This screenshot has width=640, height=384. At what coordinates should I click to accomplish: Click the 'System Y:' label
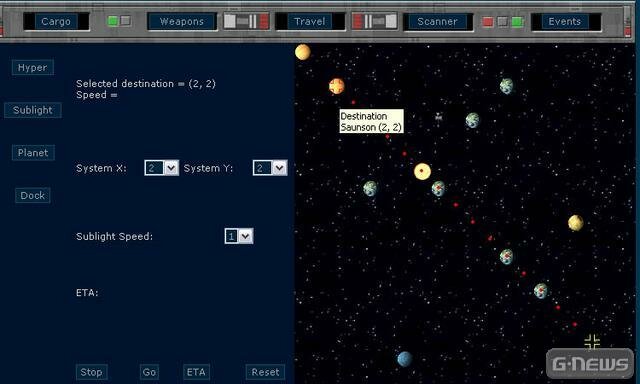coord(208,168)
